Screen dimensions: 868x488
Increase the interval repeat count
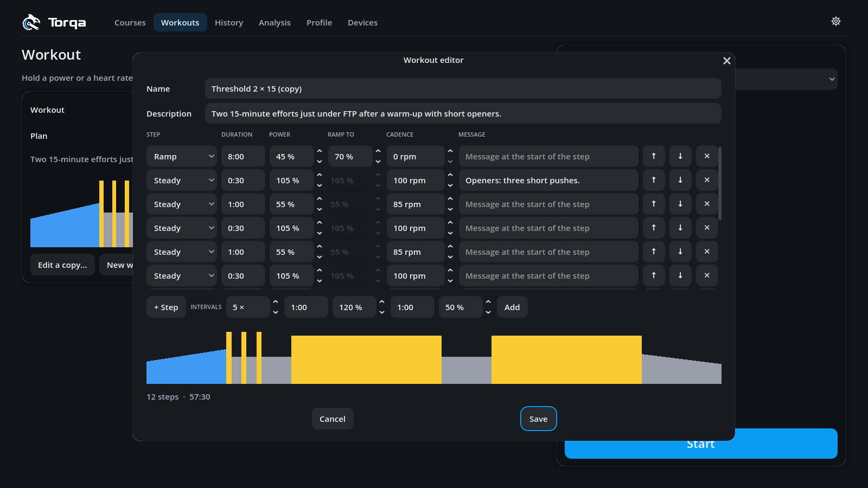(276, 302)
